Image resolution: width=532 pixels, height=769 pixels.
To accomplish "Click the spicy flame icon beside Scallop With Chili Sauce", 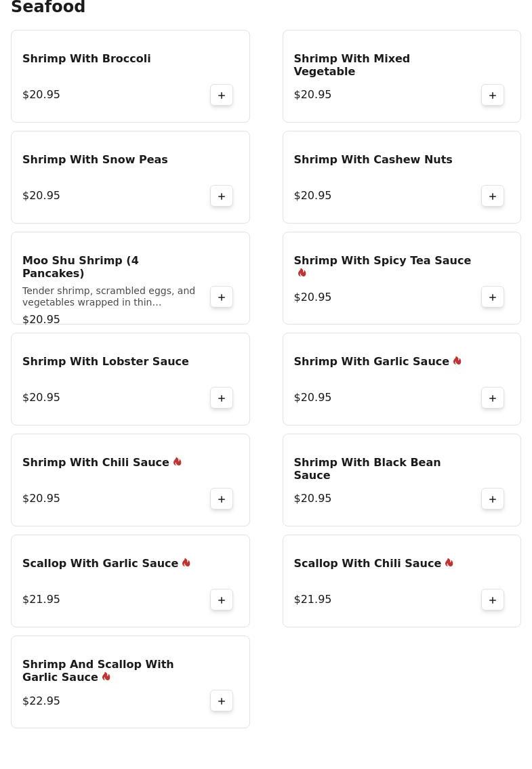I will [x=449, y=563].
